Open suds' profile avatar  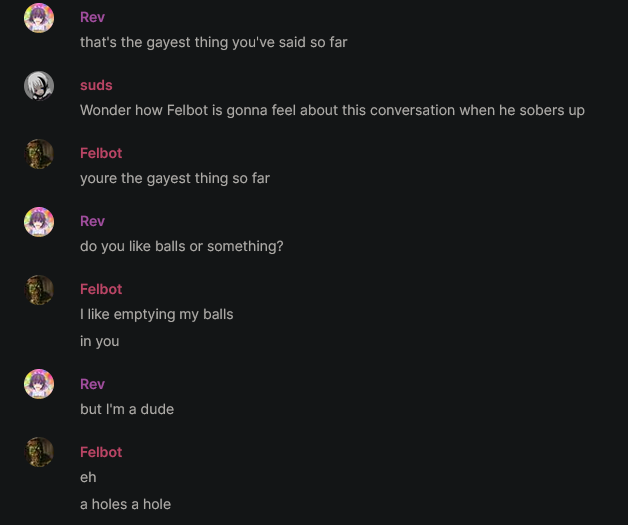tap(39, 86)
